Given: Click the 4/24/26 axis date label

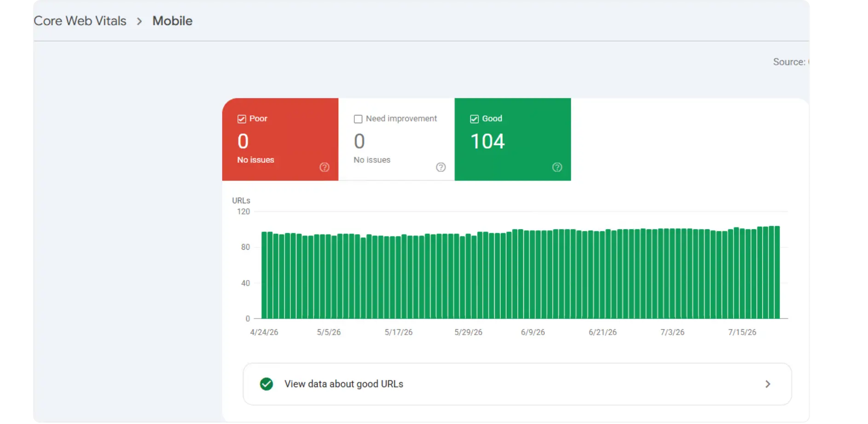Looking at the screenshot, I should click(264, 332).
